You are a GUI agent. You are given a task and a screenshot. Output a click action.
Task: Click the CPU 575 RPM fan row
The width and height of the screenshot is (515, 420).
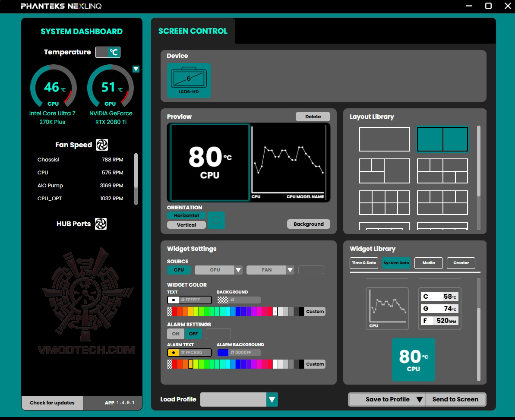tap(80, 172)
